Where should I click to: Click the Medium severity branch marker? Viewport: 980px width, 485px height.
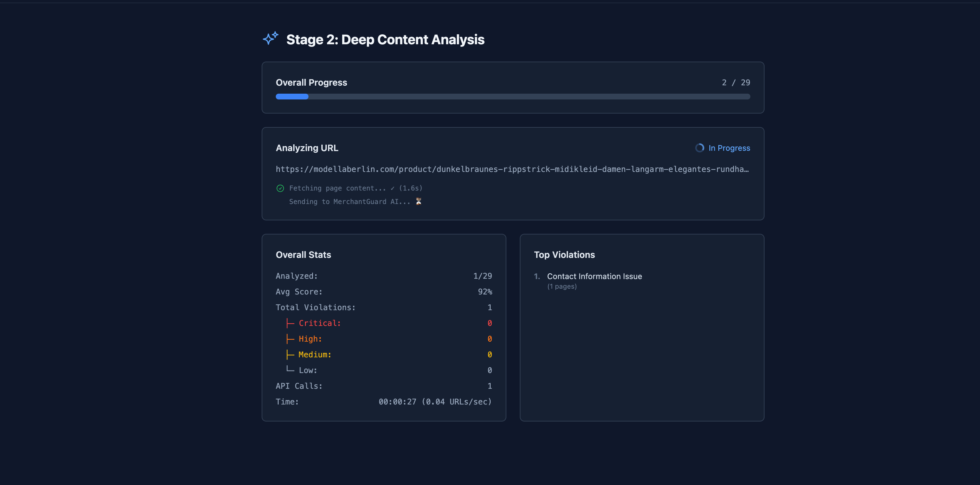[290, 354]
